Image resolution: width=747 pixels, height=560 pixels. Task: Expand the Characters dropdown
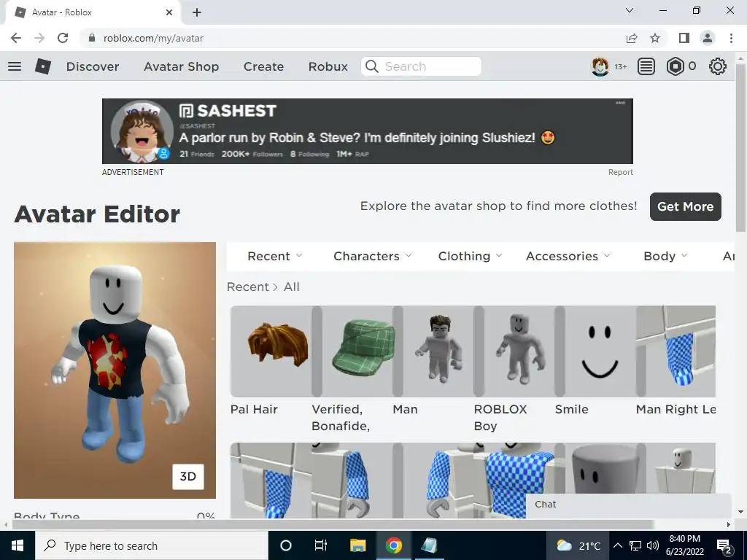372,256
